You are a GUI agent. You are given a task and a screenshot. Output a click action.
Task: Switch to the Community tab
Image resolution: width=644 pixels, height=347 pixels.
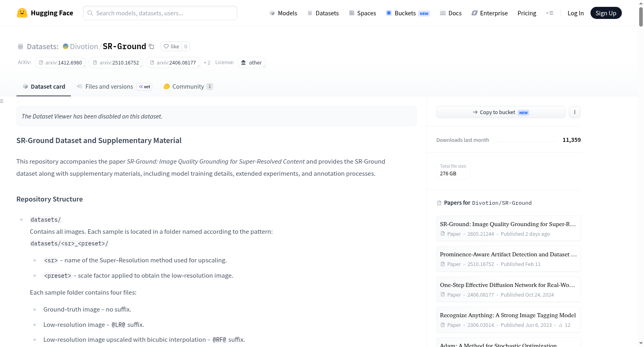188,87
